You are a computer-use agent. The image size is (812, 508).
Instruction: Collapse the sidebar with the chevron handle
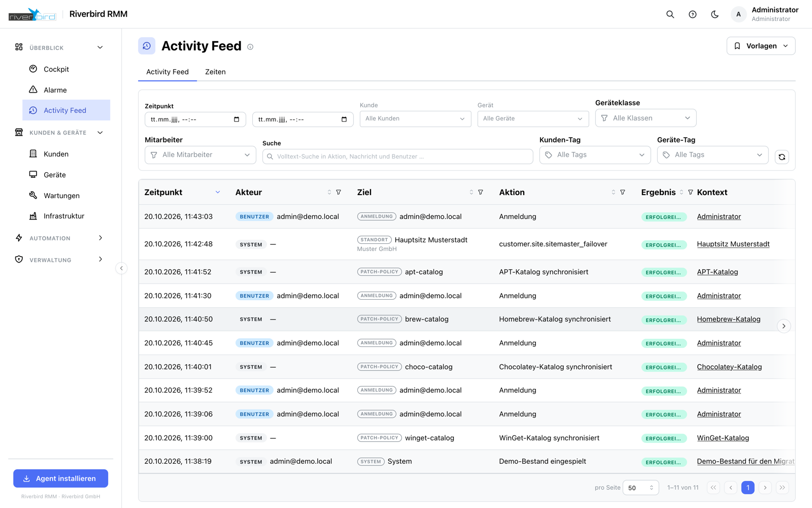121,268
